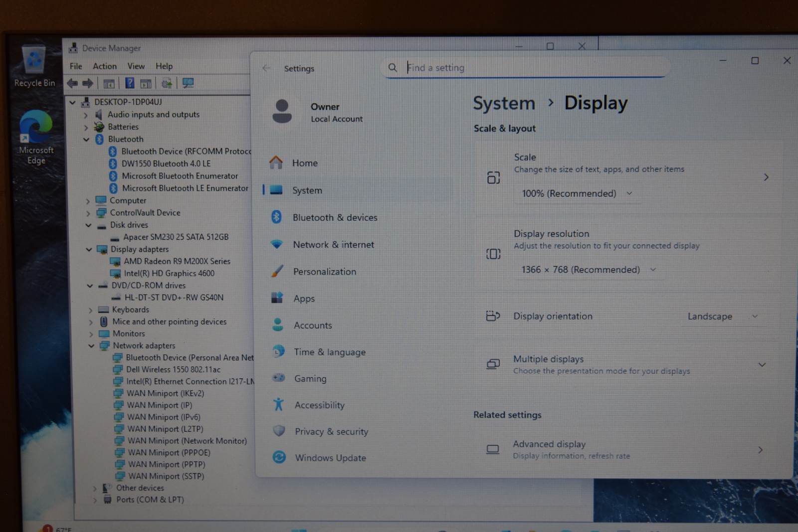Click System breadcrumb link in header
The width and height of the screenshot is (798, 532).
point(504,103)
